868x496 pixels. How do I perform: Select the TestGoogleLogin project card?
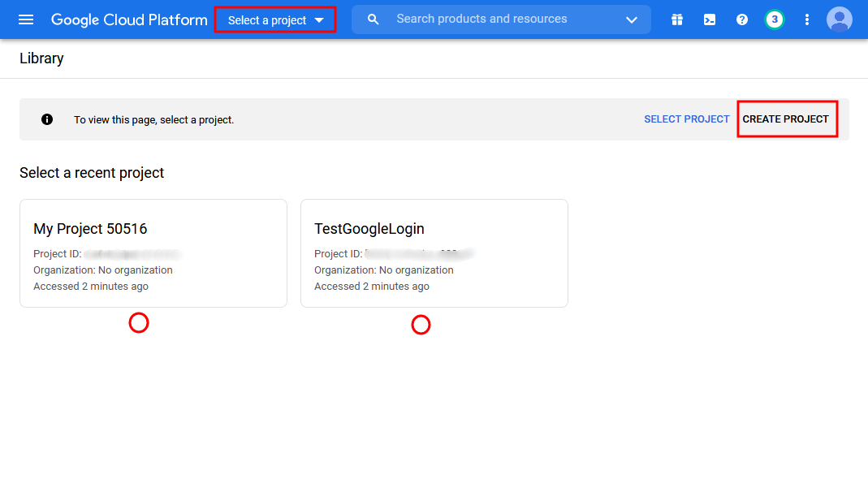[434, 253]
